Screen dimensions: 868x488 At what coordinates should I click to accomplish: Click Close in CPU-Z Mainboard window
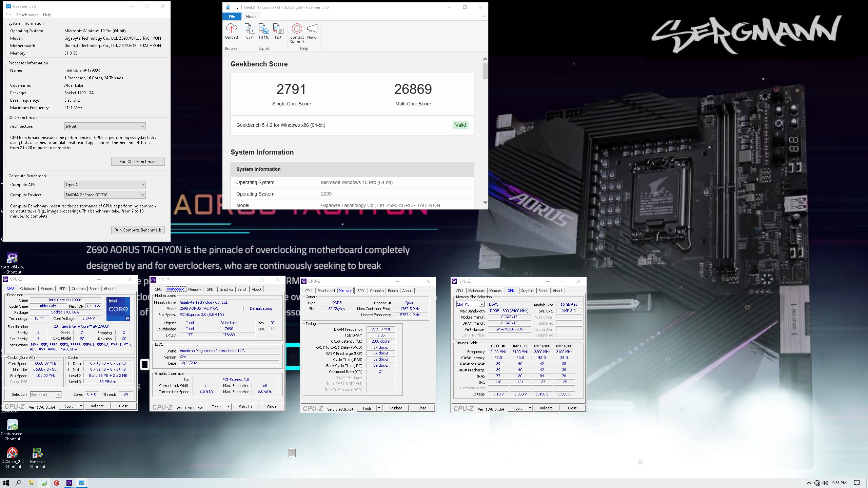point(271,407)
